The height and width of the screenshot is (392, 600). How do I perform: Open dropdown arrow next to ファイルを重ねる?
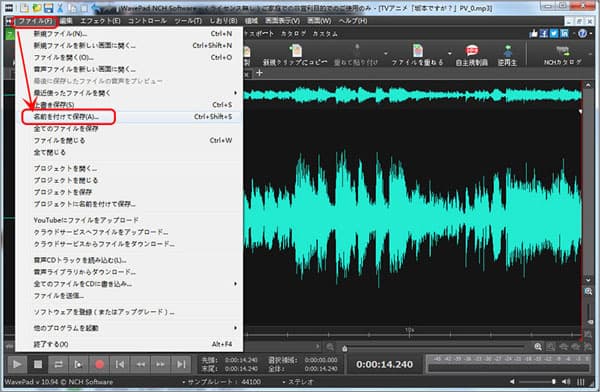pos(450,54)
